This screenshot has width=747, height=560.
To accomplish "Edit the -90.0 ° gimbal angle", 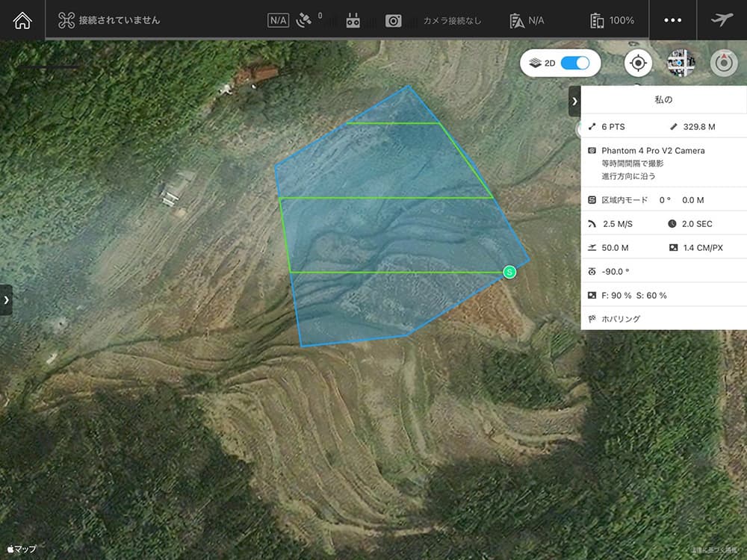I will (x=615, y=272).
